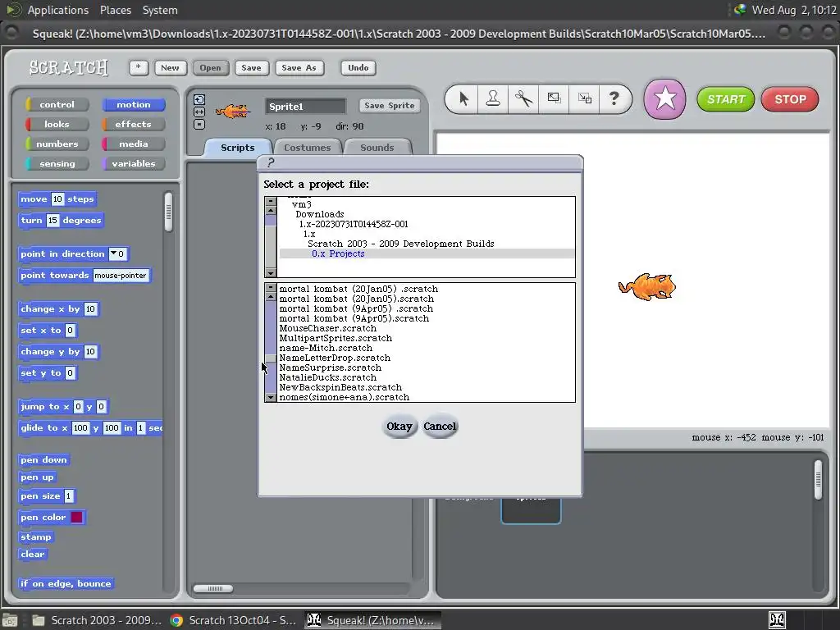Select Scratch 2003 - 2009 Development Builds folder
Viewport: 840px width, 630px height.
point(400,244)
